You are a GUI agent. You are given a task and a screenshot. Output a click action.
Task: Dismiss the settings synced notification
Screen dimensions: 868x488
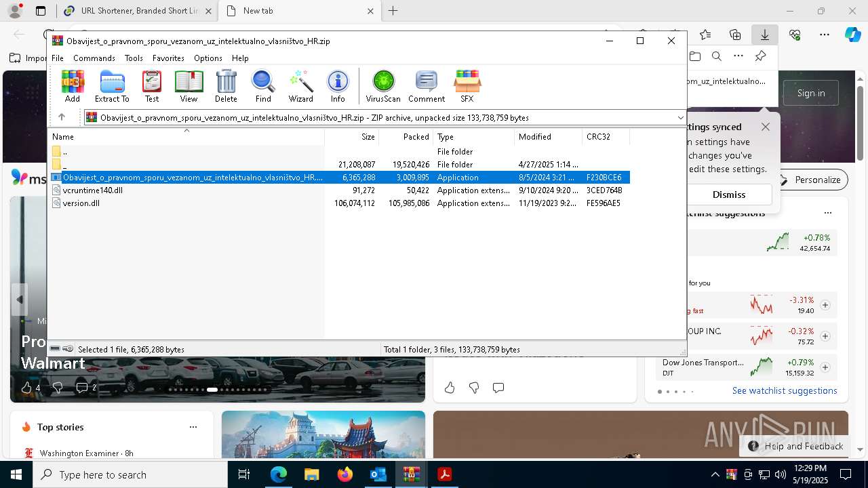729,195
